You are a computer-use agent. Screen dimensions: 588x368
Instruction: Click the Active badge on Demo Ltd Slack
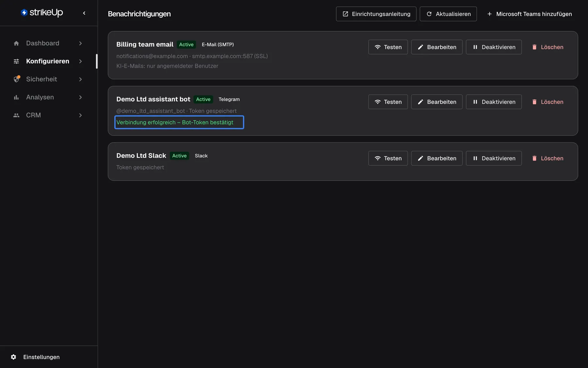click(x=179, y=156)
